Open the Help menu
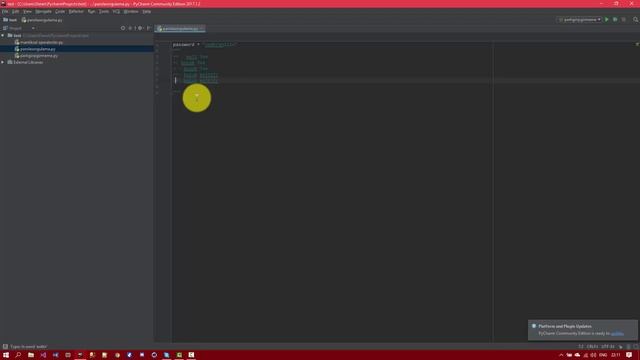 point(147,11)
